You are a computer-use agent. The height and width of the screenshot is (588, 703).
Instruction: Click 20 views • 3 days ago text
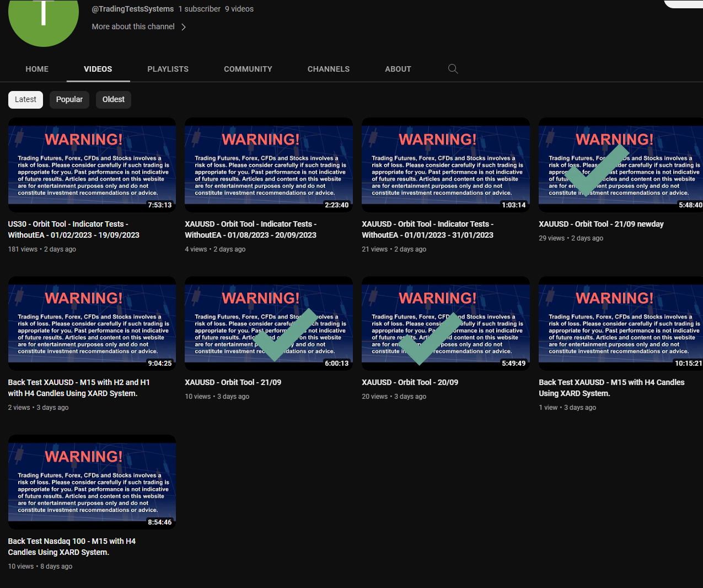pos(394,397)
